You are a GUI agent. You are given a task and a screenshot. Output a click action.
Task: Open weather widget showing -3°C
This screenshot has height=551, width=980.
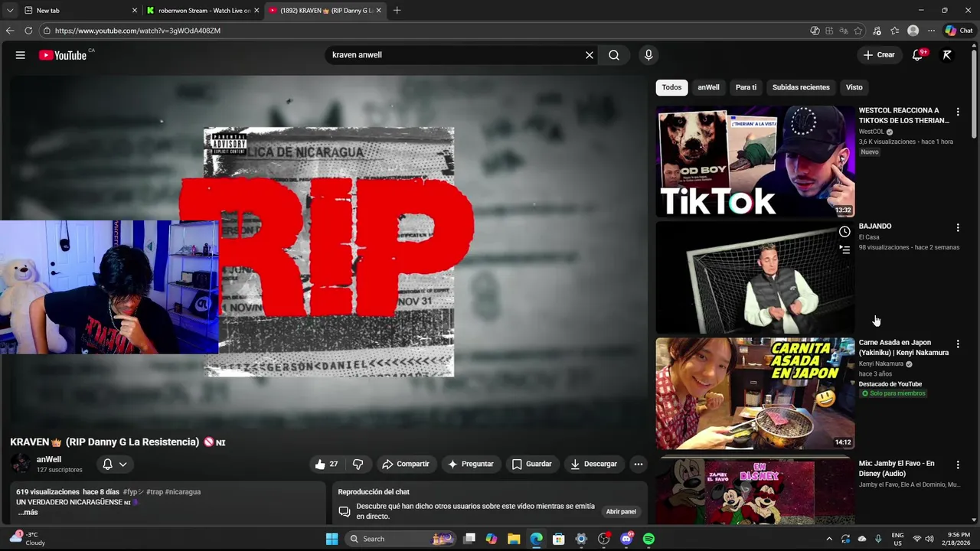[x=28, y=539]
